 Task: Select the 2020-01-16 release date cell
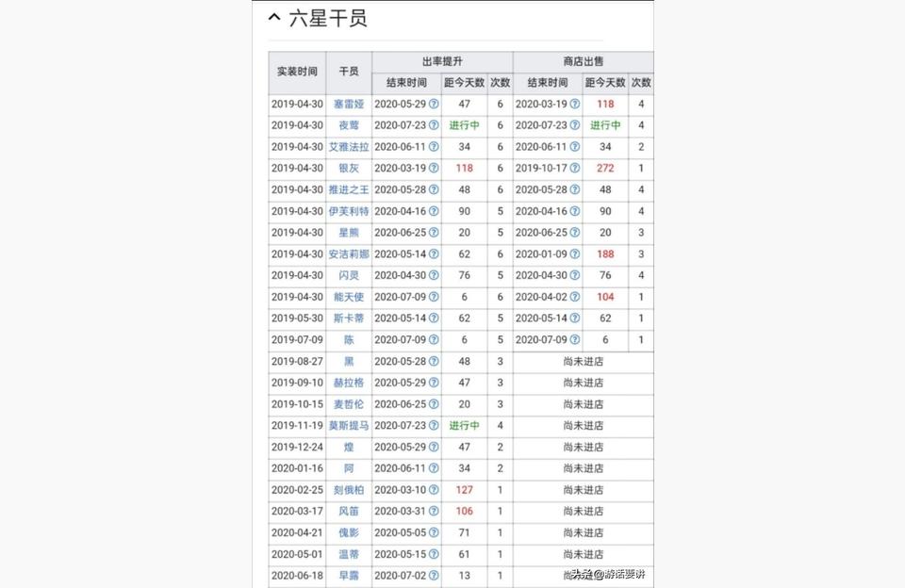tap(297, 468)
